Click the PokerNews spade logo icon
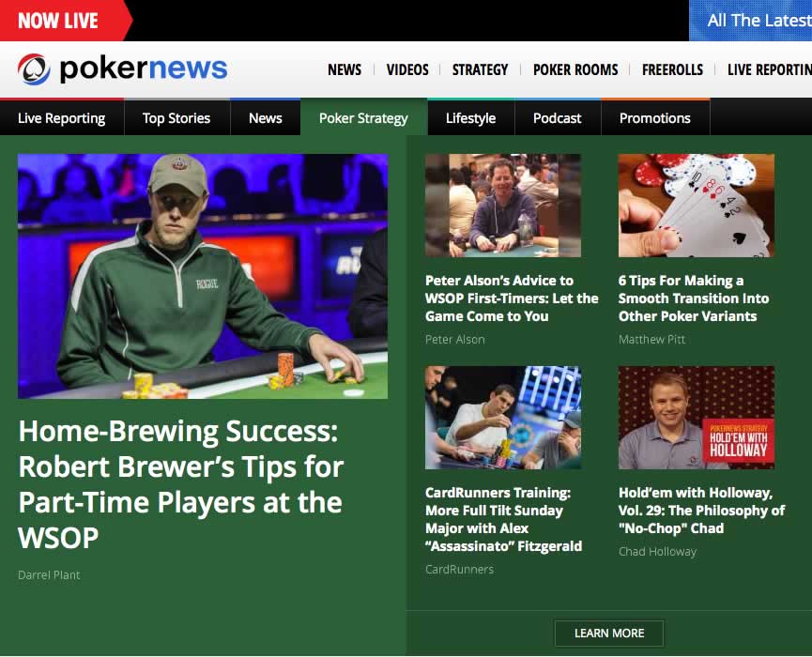812x657 pixels. tap(34, 69)
